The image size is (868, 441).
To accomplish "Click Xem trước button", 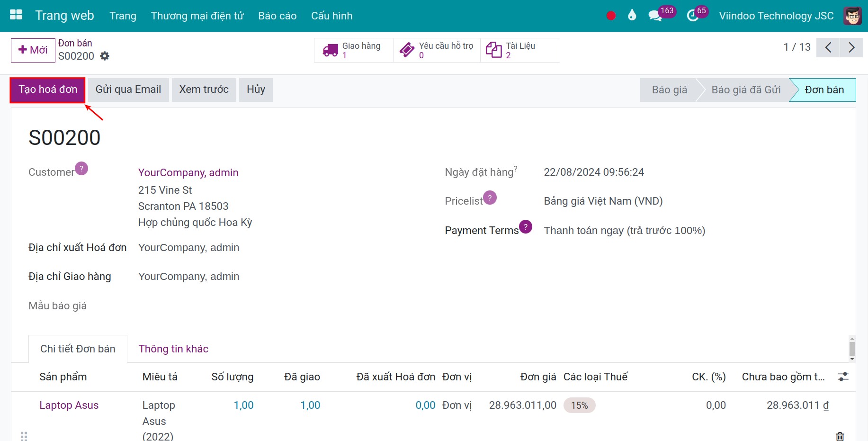I will 204,90.
